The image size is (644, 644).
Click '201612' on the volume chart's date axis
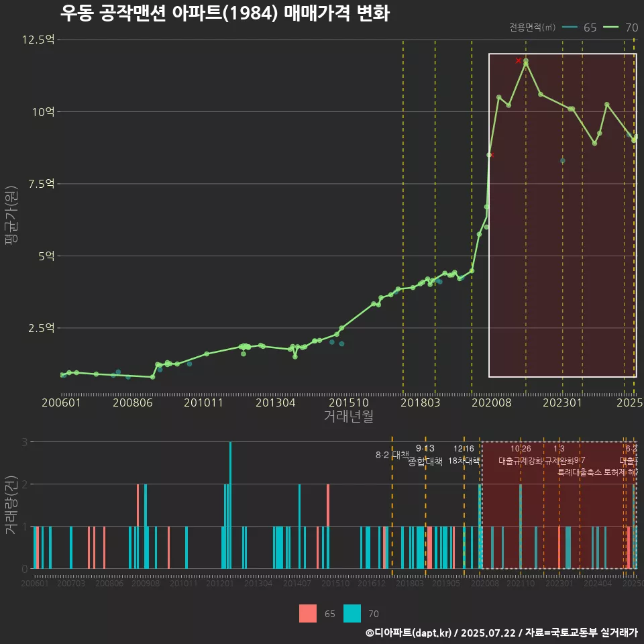pyautogui.click(x=371, y=583)
